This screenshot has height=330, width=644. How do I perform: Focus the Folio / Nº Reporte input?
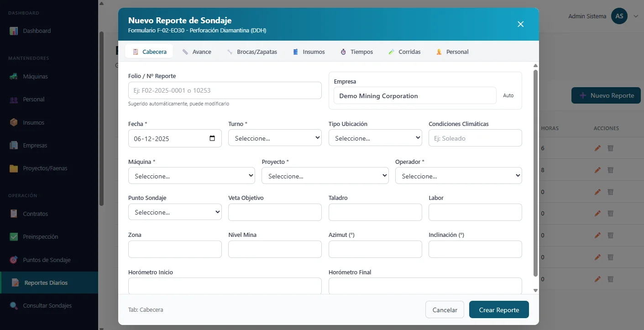(x=225, y=90)
